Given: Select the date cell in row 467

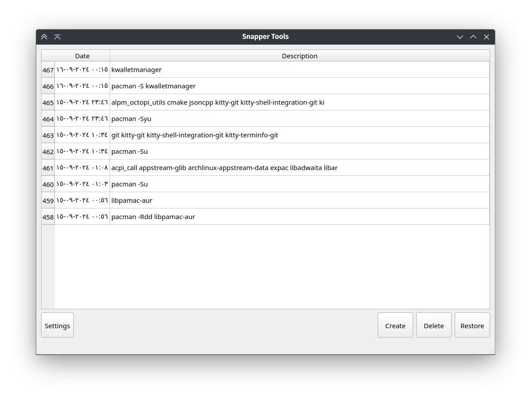Looking at the screenshot, I should [x=82, y=70].
